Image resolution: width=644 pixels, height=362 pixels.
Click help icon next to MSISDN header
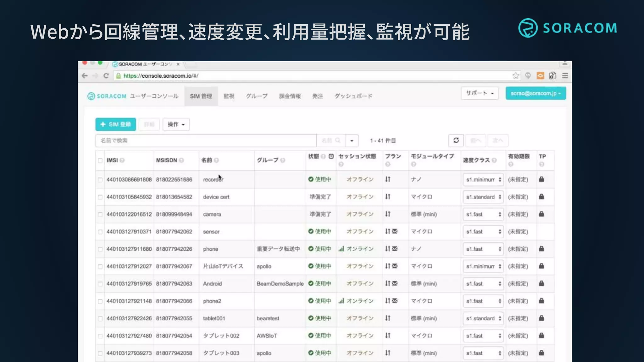[181, 160]
